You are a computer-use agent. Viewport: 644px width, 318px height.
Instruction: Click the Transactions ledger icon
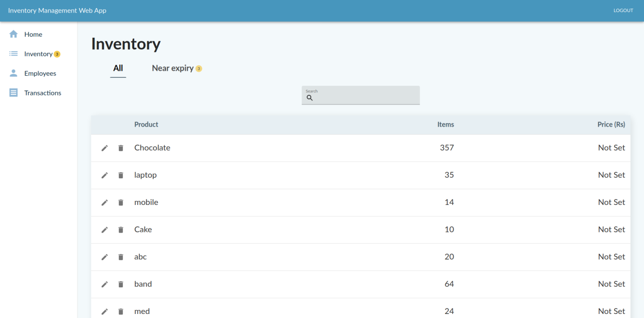pyautogui.click(x=13, y=92)
